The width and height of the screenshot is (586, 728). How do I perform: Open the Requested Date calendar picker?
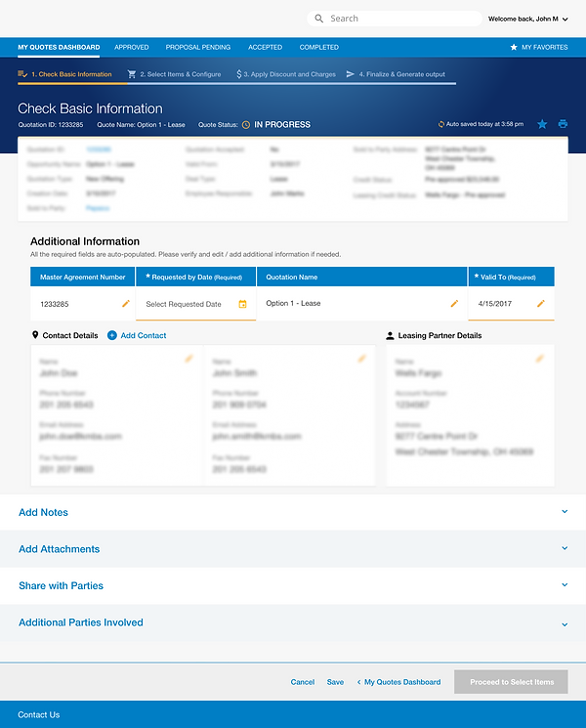tap(242, 304)
